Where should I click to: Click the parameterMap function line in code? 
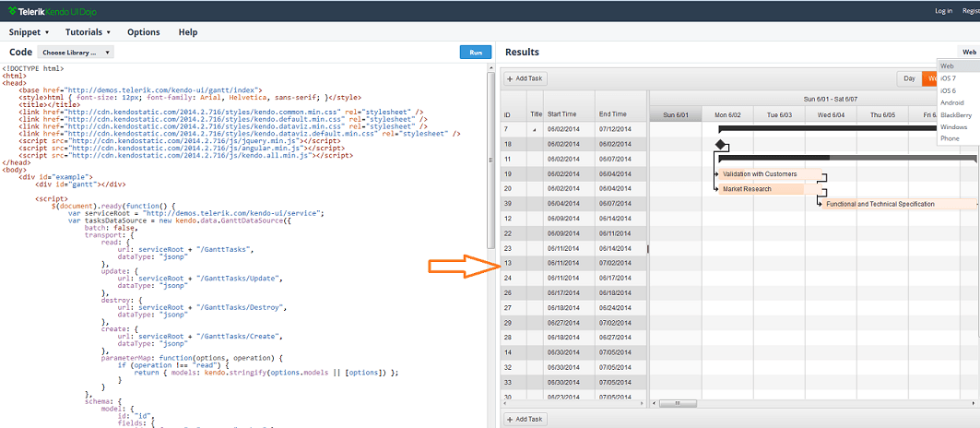(x=193, y=358)
